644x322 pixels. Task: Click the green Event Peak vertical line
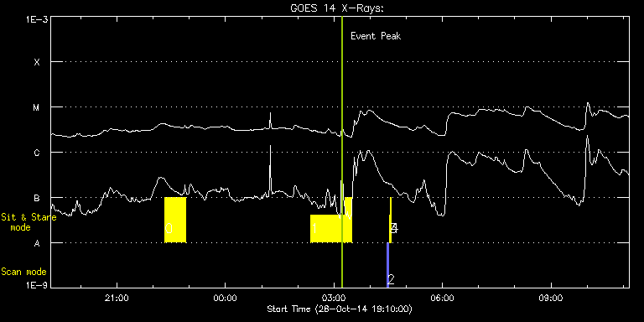click(342, 152)
